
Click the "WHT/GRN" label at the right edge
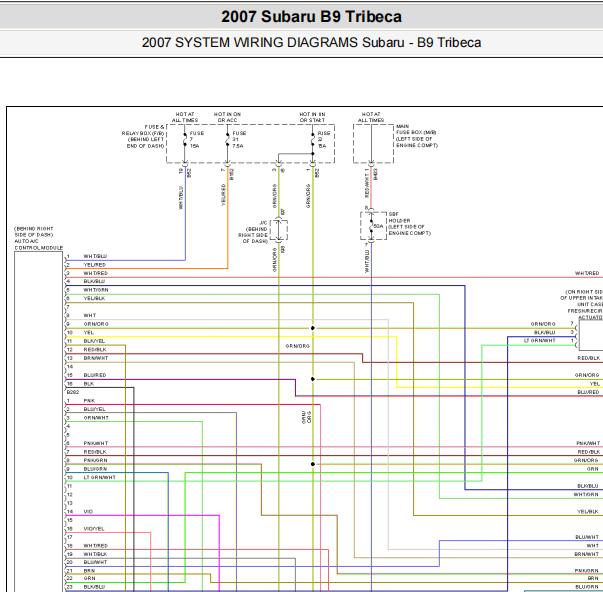click(x=586, y=495)
